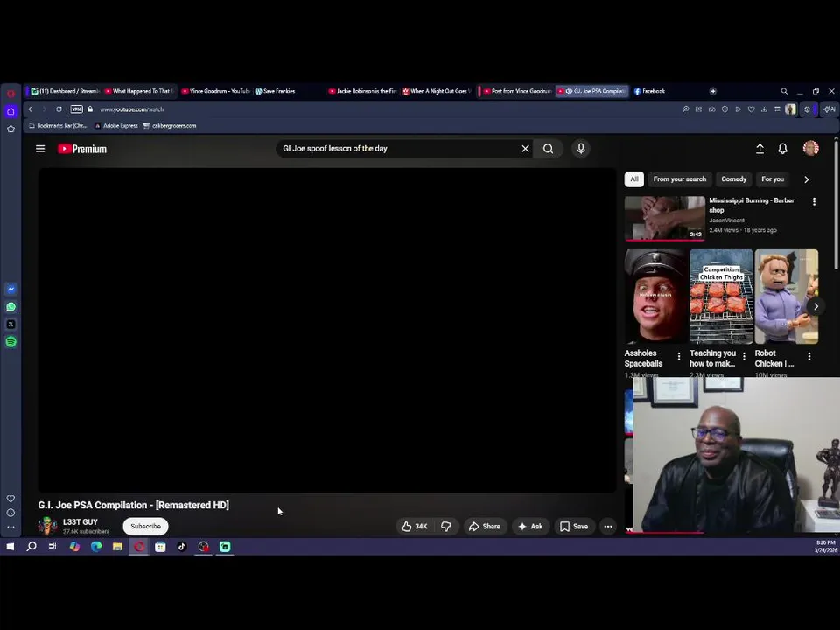Clear the search box text
Image resolution: width=840 pixels, height=630 pixels.
[526, 149]
